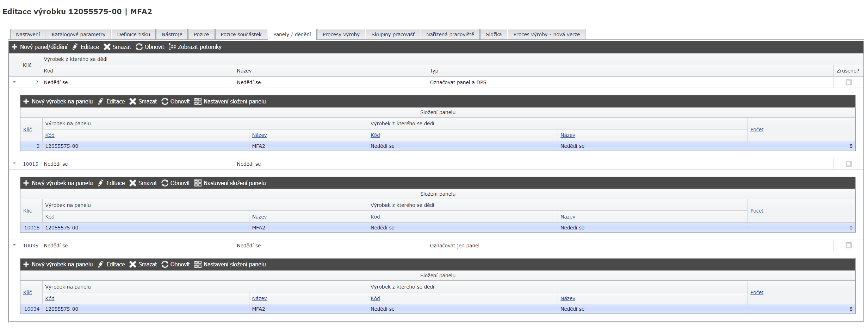Select row 10034 with product 12055575-00
The width and height of the screenshot is (868, 329).
click(62, 309)
